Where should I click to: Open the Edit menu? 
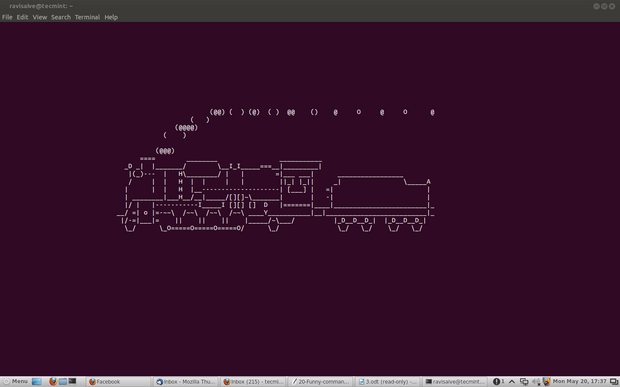pos(22,17)
